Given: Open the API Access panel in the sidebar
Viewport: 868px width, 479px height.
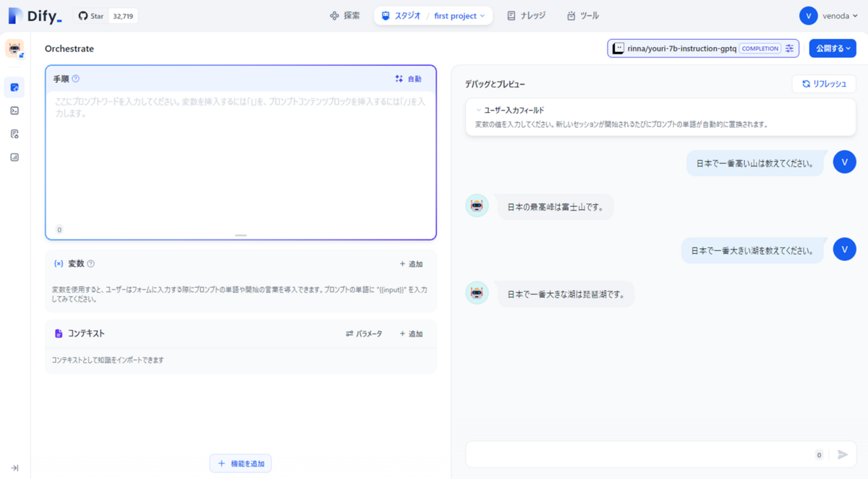Looking at the screenshot, I should pos(14,111).
